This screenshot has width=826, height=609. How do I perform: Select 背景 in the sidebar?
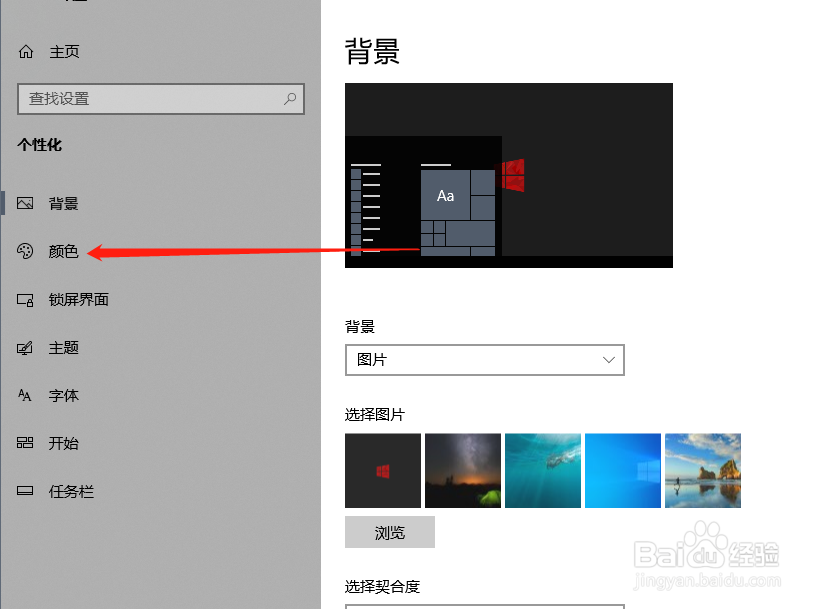(x=63, y=203)
